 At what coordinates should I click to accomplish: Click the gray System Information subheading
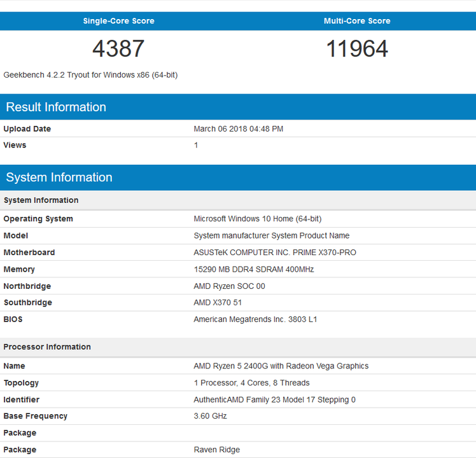pos(41,200)
